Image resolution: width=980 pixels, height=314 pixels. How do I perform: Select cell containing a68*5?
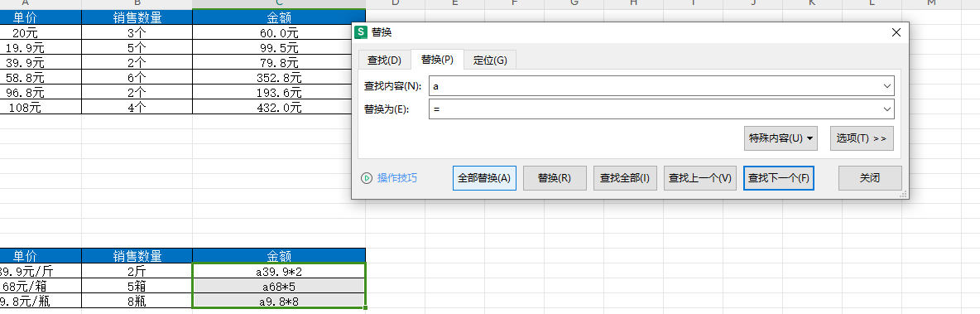(279, 287)
